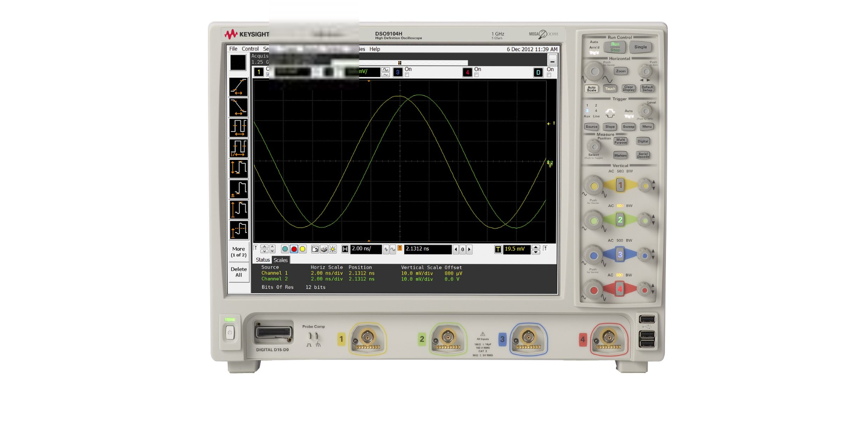Image resolution: width=868 pixels, height=445 pixels.
Task: Click the Run/Stop button
Action: [x=615, y=47]
